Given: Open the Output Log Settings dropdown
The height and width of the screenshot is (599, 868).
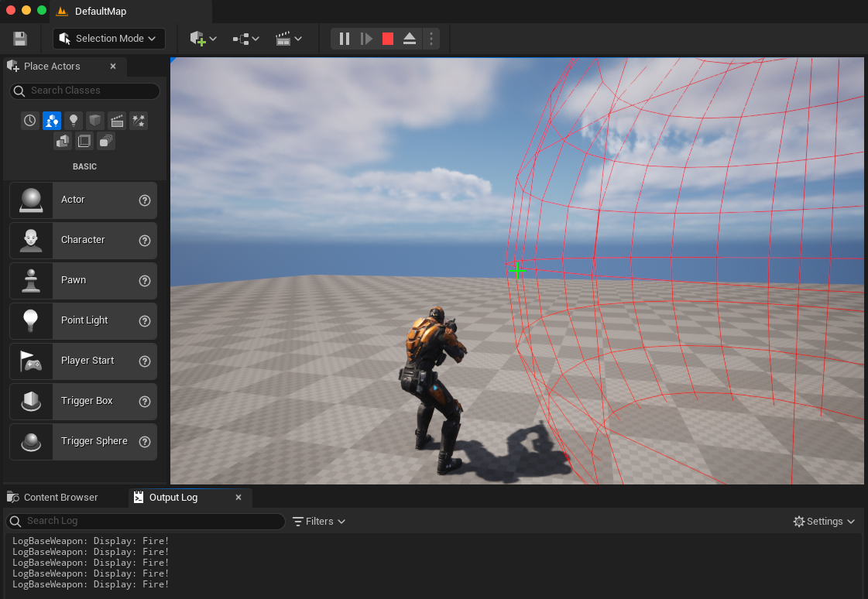Looking at the screenshot, I should [825, 521].
